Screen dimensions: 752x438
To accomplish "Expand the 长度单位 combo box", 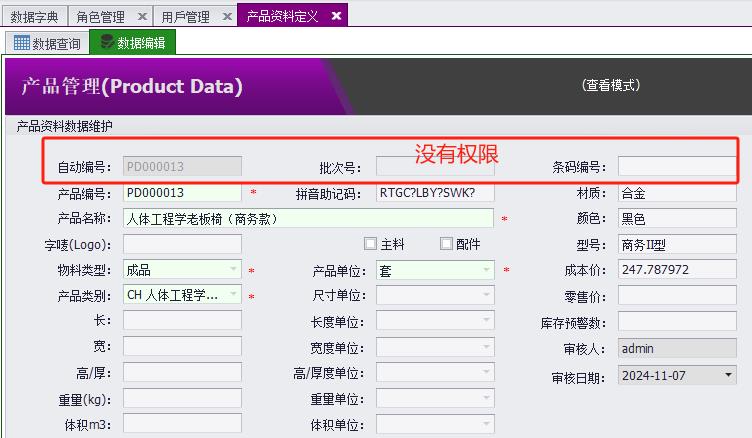I will coord(486,321).
